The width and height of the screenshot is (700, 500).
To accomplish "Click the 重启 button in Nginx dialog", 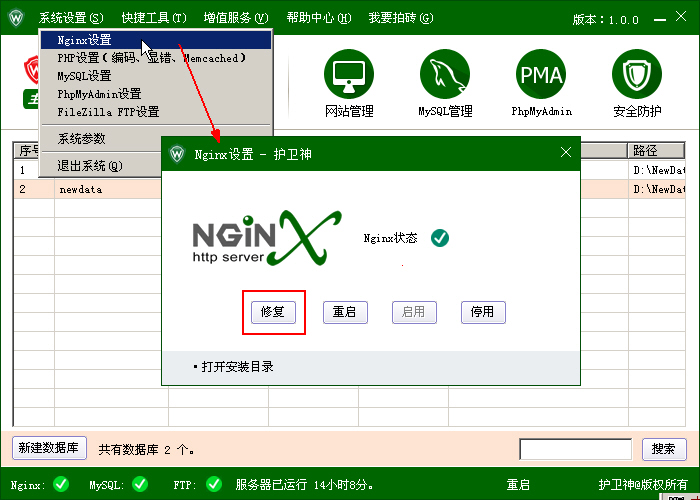I will coord(345,312).
